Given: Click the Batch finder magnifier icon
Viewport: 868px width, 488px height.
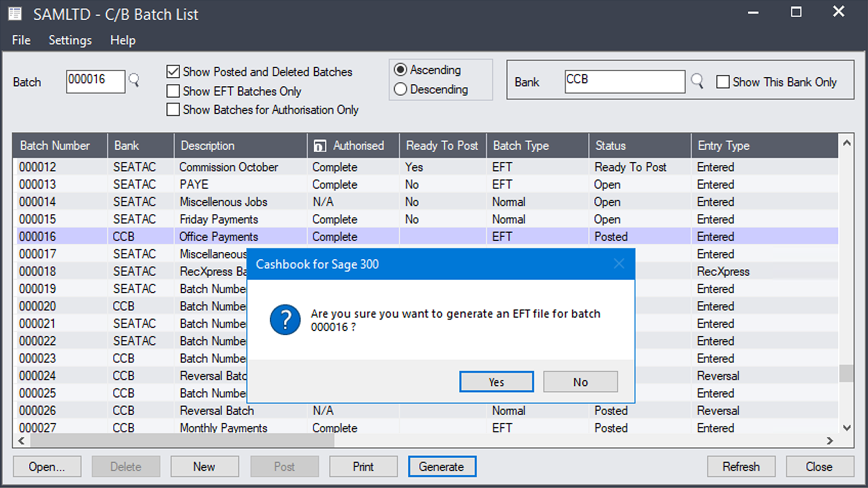Looking at the screenshot, I should 134,80.
